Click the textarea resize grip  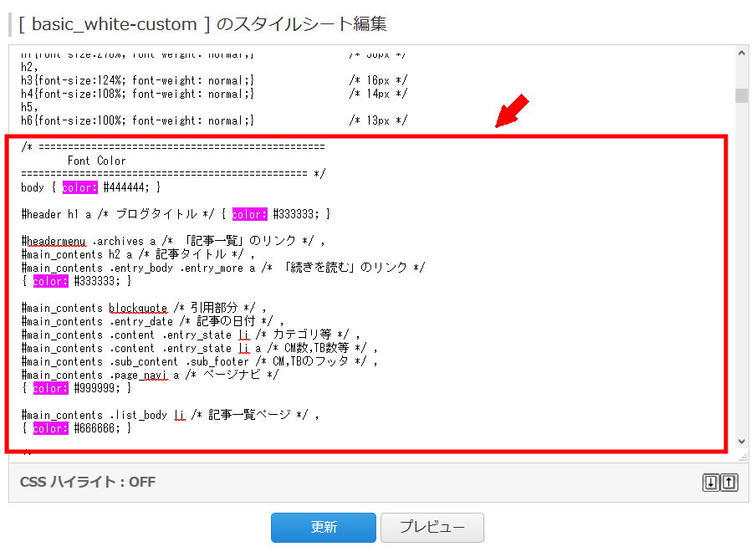point(743,457)
